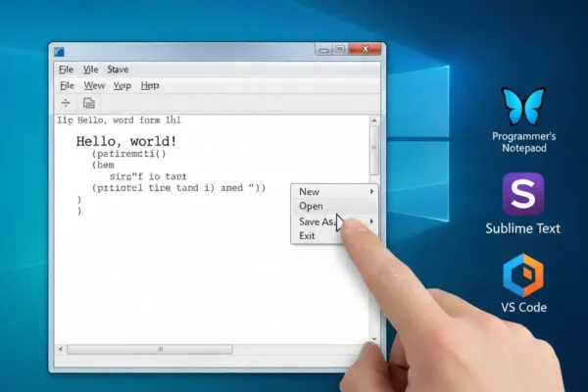This screenshot has width=588, height=392.
Task: Click the app icon in the title bar
Action: click(x=59, y=51)
